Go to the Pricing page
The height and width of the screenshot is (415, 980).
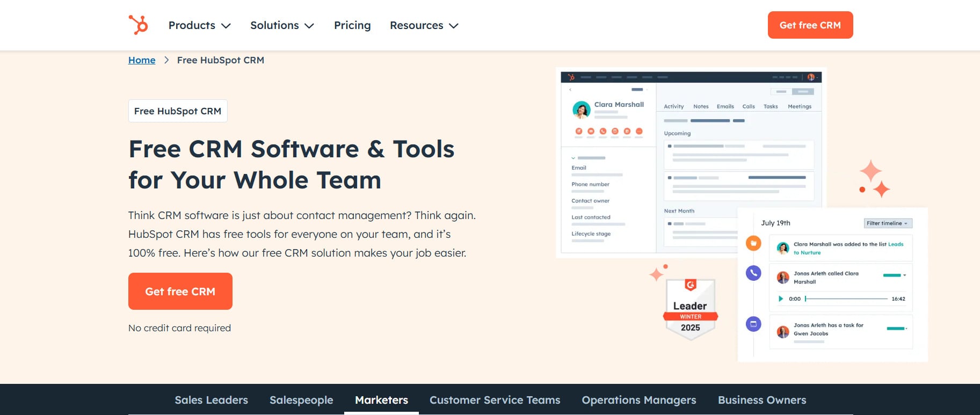tap(352, 25)
